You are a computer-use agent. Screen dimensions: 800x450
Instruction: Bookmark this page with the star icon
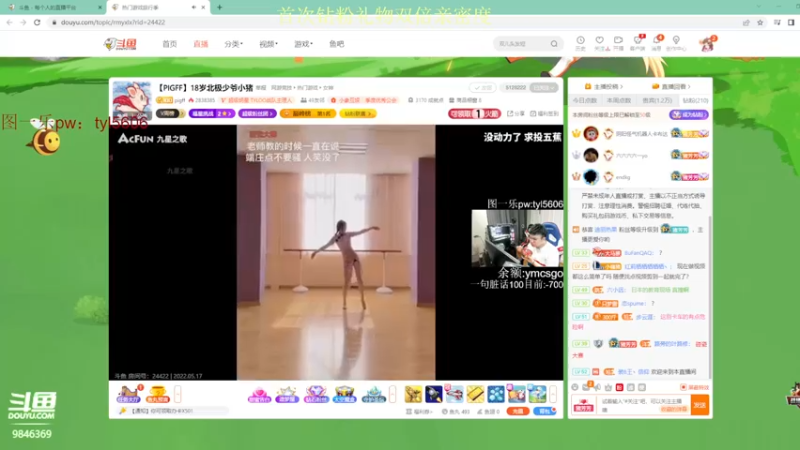pyautogui.click(x=760, y=22)
